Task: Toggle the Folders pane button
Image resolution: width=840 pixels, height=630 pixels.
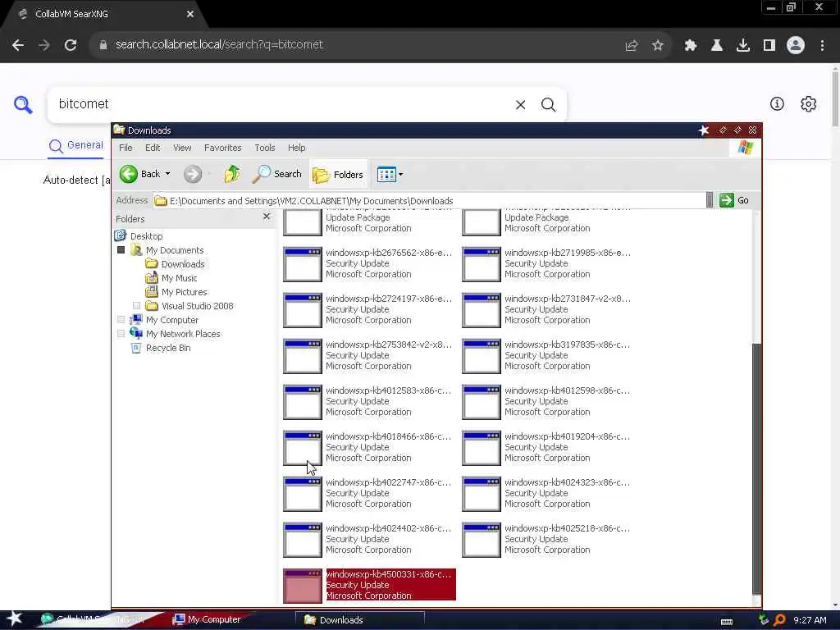Action: (338, 175)
